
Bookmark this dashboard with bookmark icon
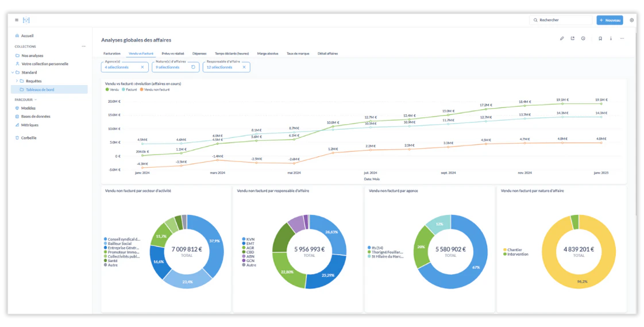[600, 39]
